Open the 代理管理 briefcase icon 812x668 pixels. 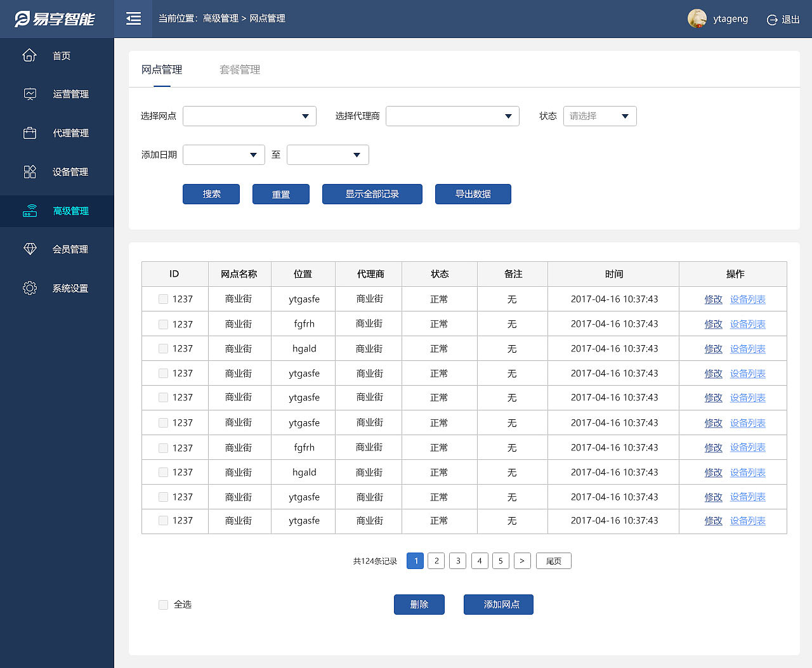(30, 133)
